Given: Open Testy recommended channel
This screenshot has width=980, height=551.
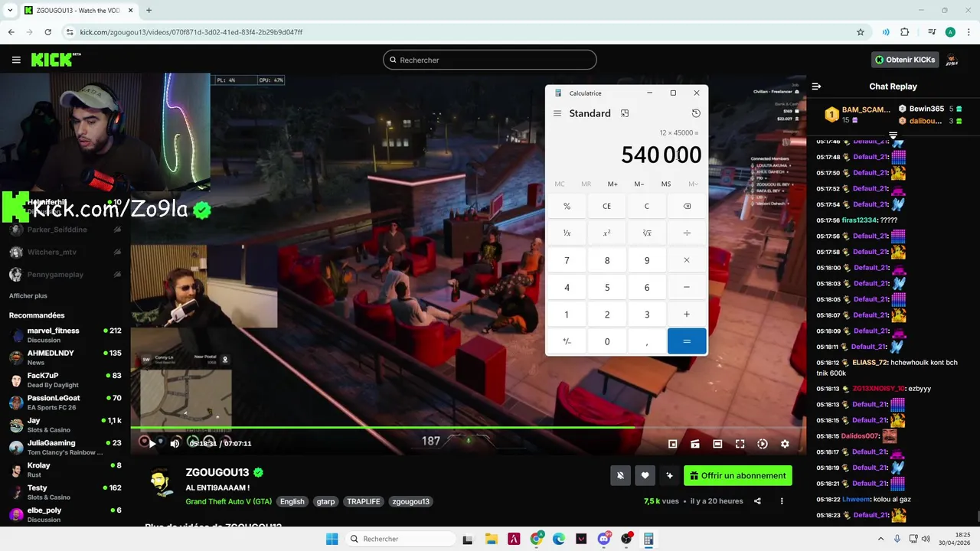Looking at the screenshot, I should click(x=65, y=492).
